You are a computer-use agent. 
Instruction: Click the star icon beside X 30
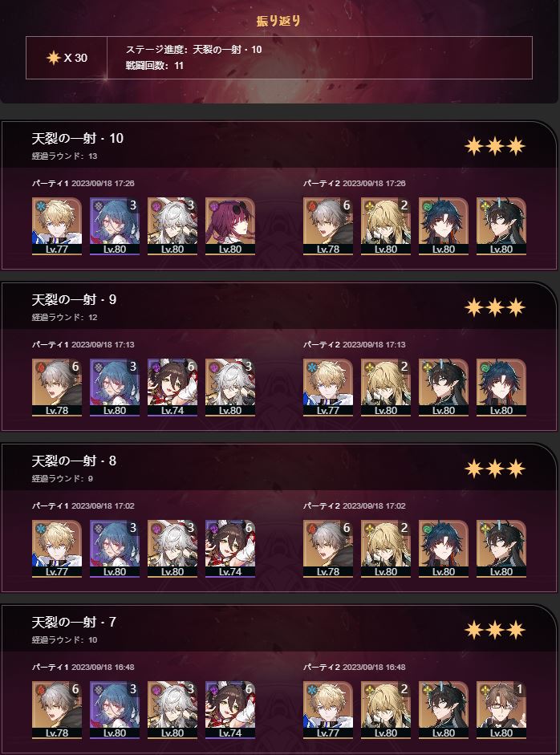[x=53, y=58]
